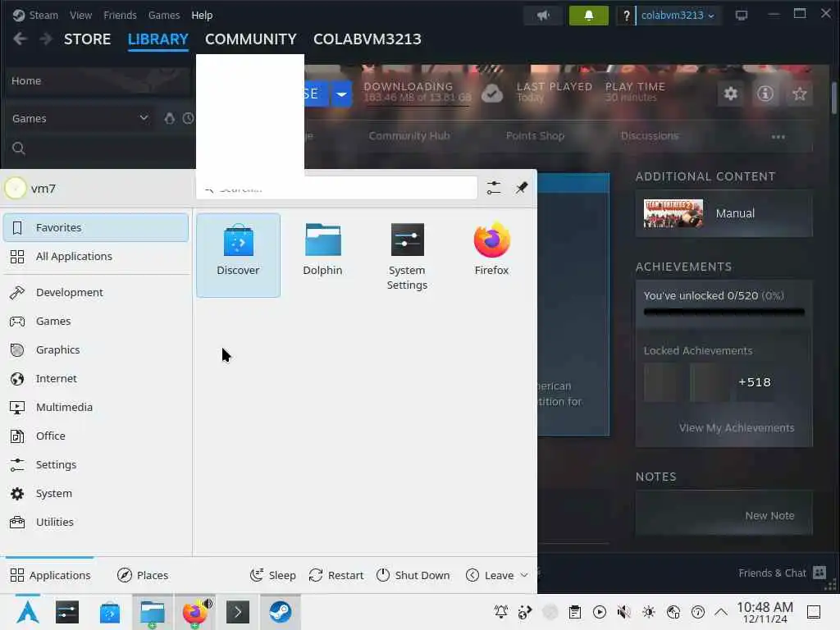
Task: Switch to Places tab in launcher
Action: (143, 575)
